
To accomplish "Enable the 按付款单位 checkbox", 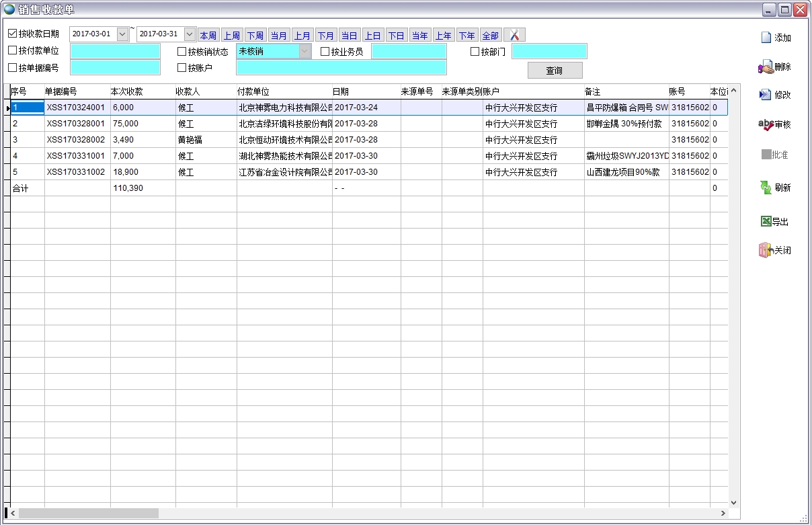I will click(x=12, y=50).
